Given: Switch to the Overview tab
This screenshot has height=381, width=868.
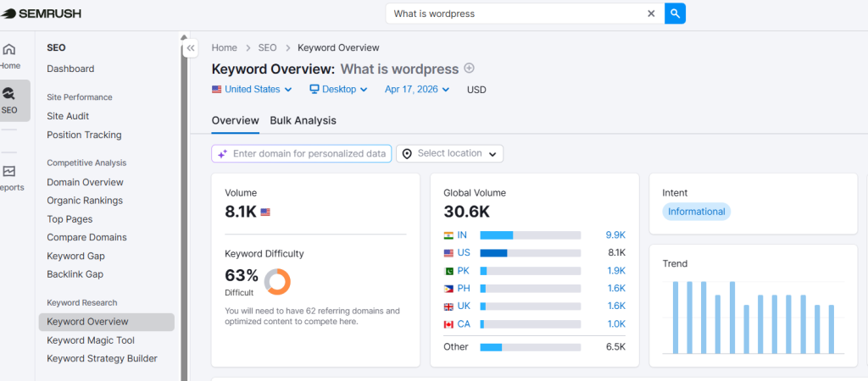Looking at the screenshot, I should tap(236, 120).
